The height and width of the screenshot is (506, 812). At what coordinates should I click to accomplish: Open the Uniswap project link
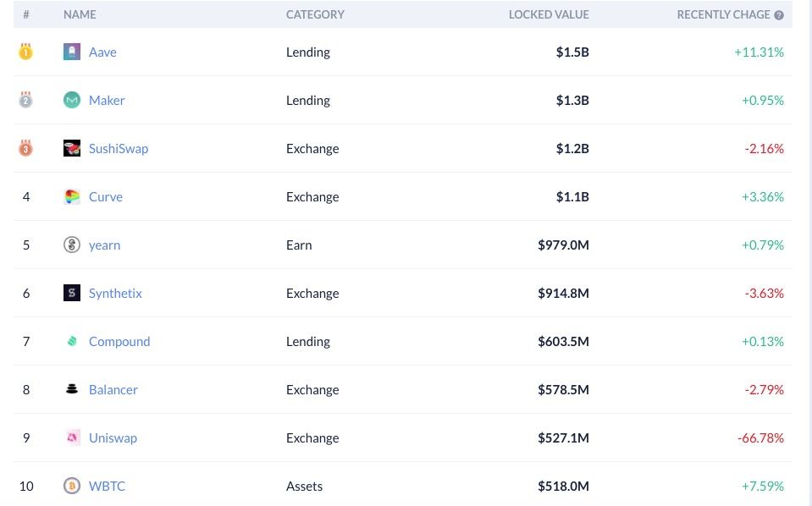(113, 438)
